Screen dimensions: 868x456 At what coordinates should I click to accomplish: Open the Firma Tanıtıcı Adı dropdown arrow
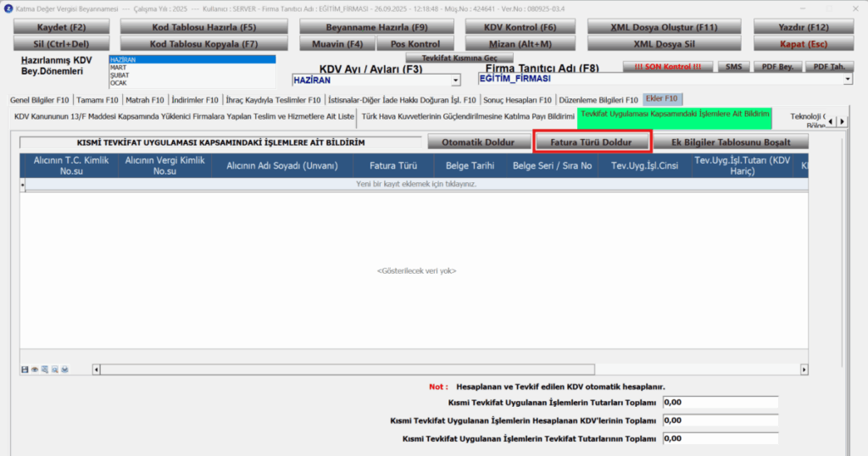848,79
